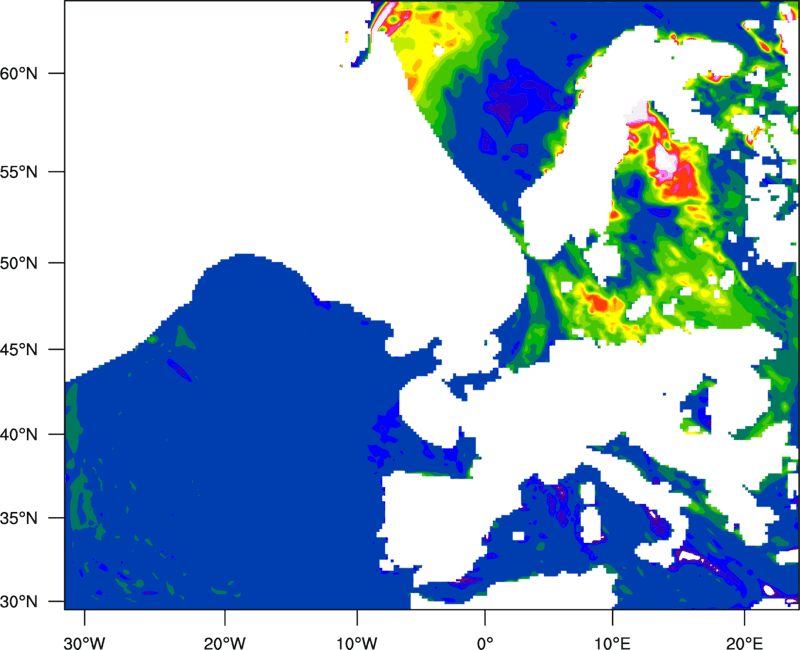800x650 pixels.
Task: Click the 40°N latitude label
Action: coord(18,435)
